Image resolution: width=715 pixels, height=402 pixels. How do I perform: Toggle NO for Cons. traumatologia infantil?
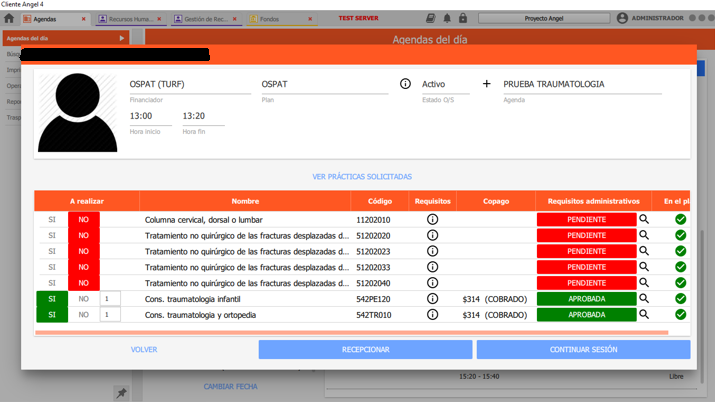click(x=84, y=299)
